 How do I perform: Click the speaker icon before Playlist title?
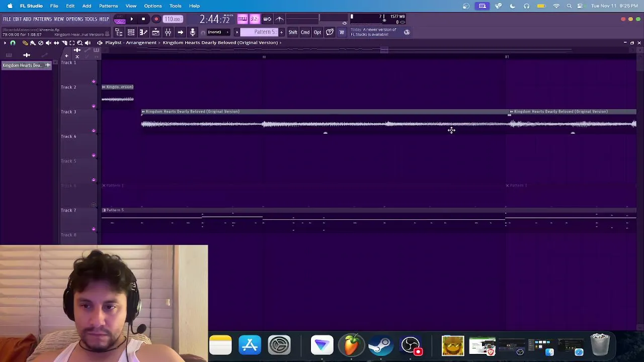click(100, 43)
